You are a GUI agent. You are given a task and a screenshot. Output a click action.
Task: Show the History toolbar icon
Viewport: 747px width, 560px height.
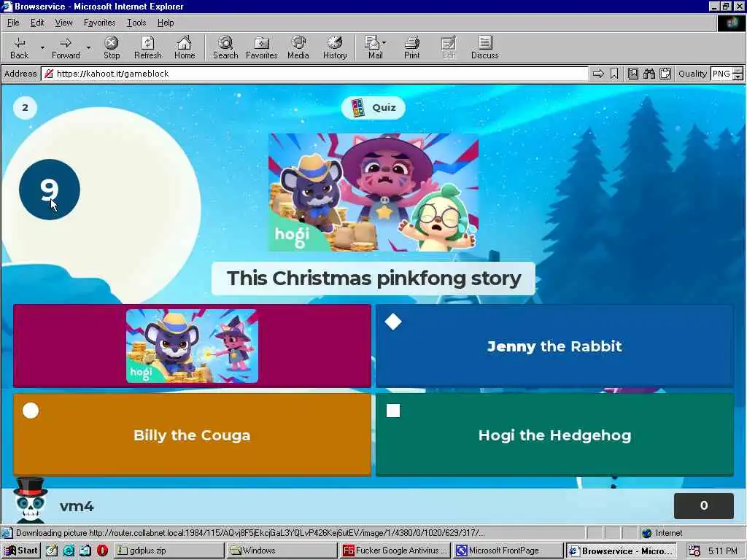(x=335, y=47)
